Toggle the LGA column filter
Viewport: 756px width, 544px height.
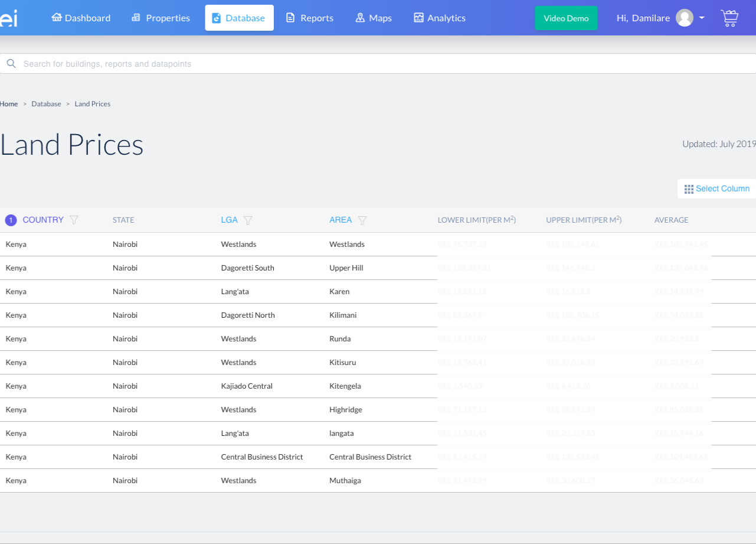(x=248, y=220)
